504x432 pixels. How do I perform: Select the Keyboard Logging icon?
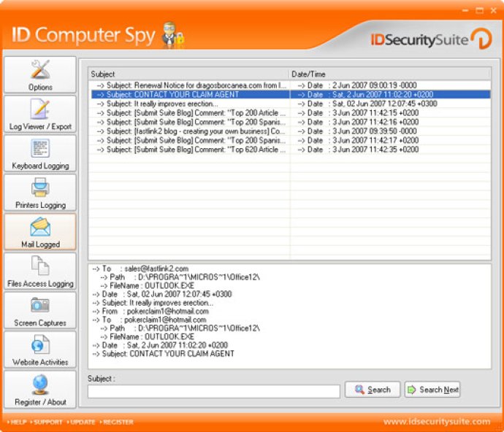(x=40, y=148)
